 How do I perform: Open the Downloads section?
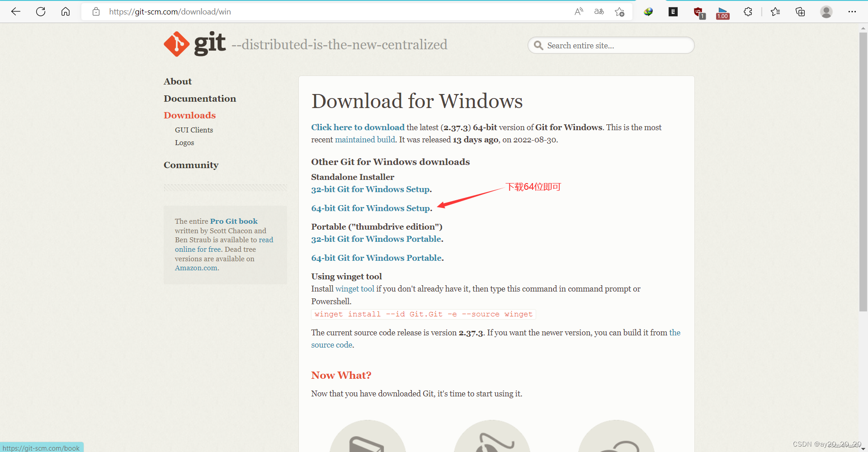189,115
